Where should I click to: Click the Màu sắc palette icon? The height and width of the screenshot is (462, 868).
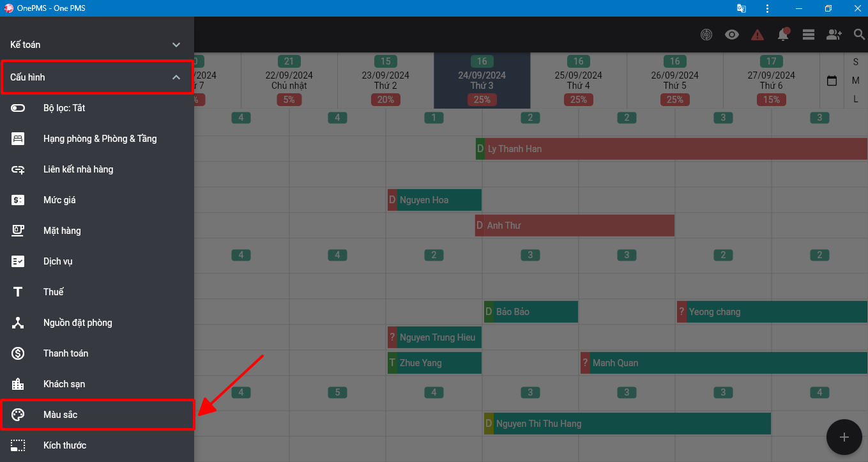(18, 415)
